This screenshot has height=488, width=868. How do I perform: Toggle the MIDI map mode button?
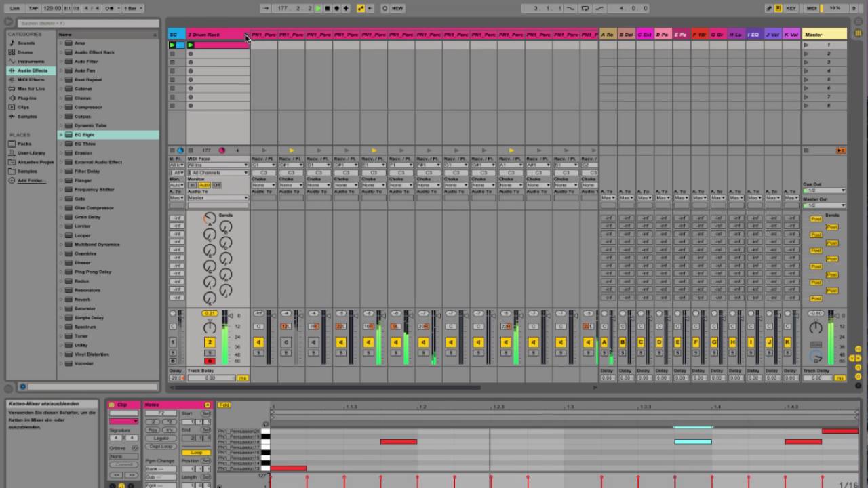[812, 8]
